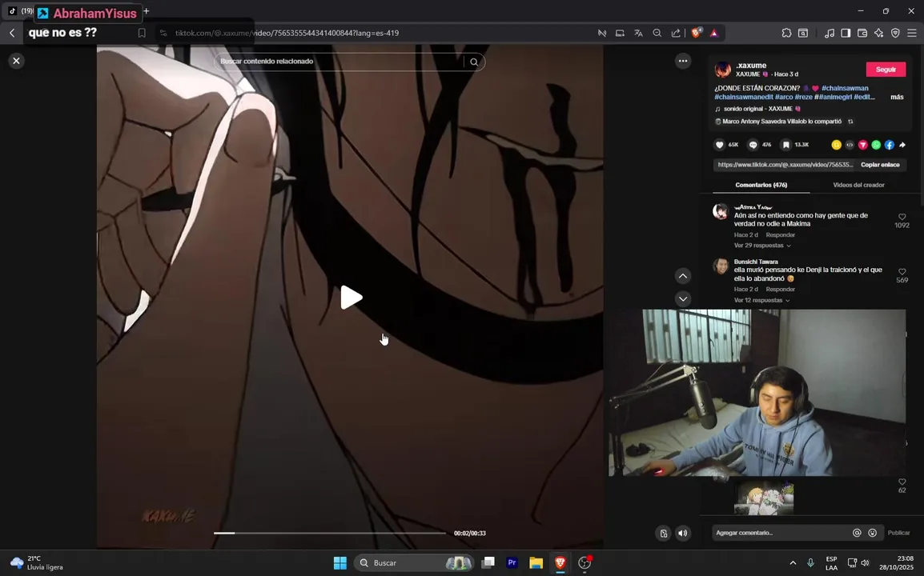The width and height of the screenshot is (924, 576).
Task: Save video with bookmark icon
Action: [x=786, y=145]
